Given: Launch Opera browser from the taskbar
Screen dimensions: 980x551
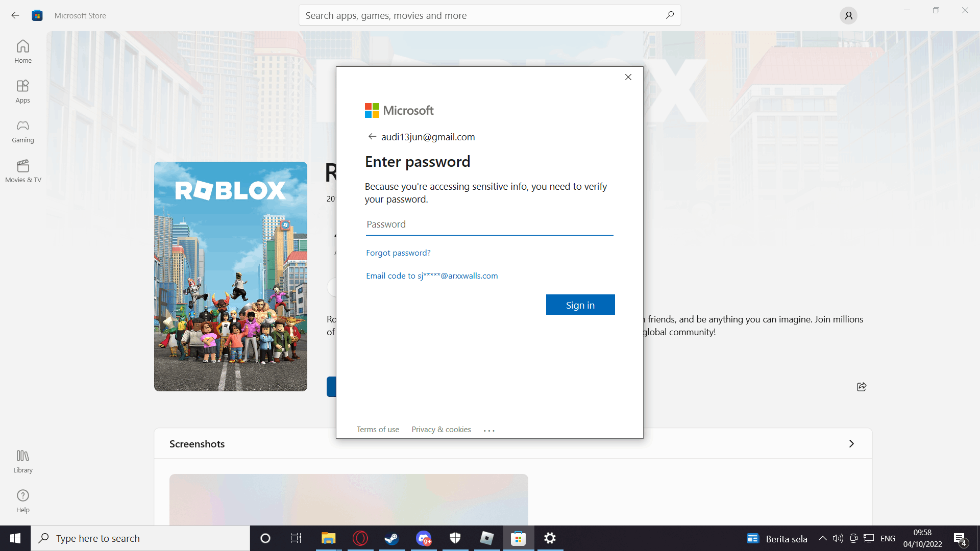Looking at the screenshot, I should [360, 538].
